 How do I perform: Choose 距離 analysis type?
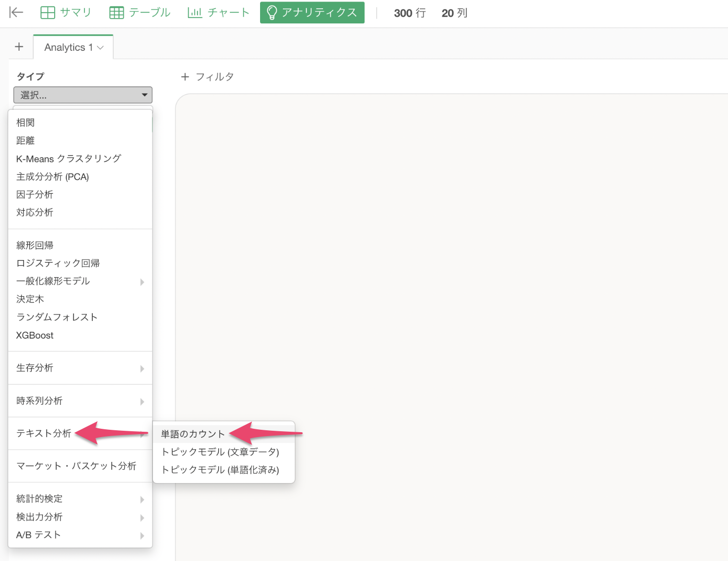(x=80, y=140)
